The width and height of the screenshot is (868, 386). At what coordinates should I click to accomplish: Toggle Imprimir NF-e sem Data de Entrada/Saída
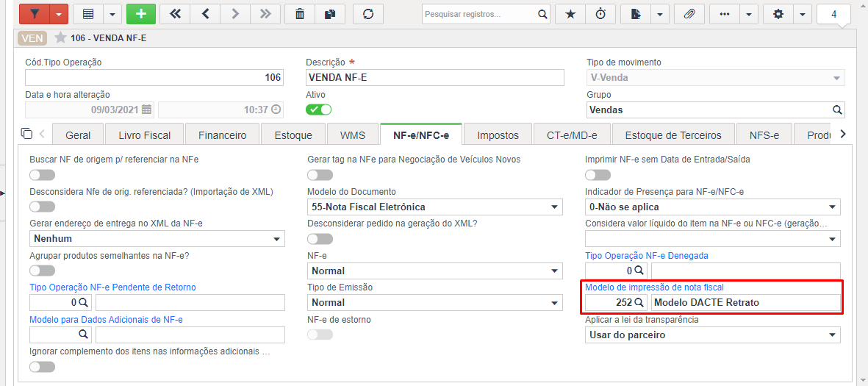598,175
